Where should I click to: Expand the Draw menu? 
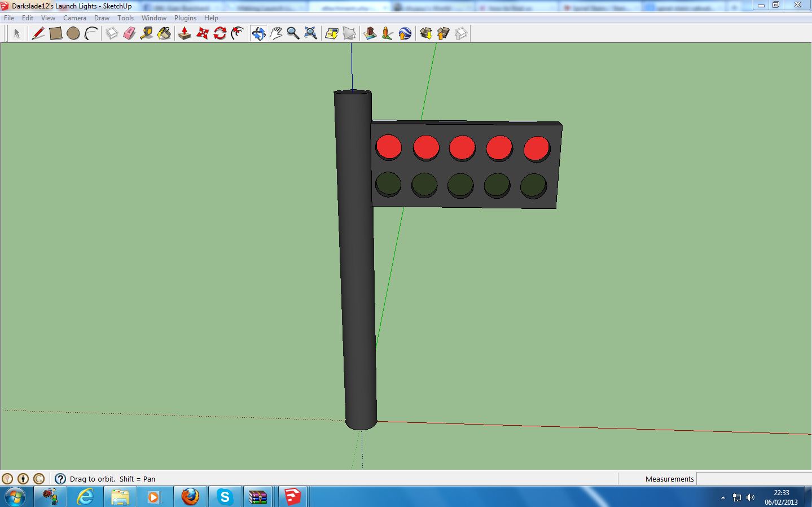point(102,18)
